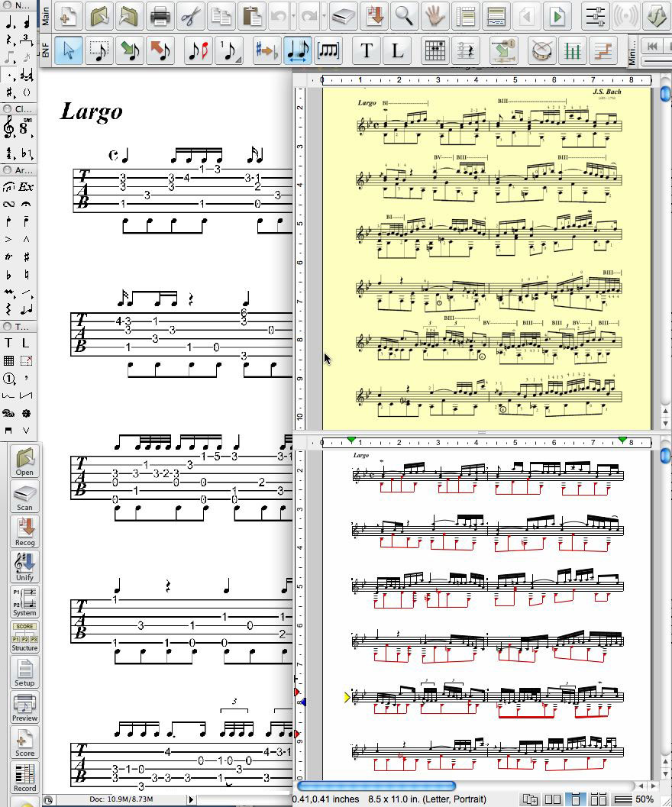Screen dimensions: 672x807
Task: Cut selection with the scissors icon
Action: point(191,17)
